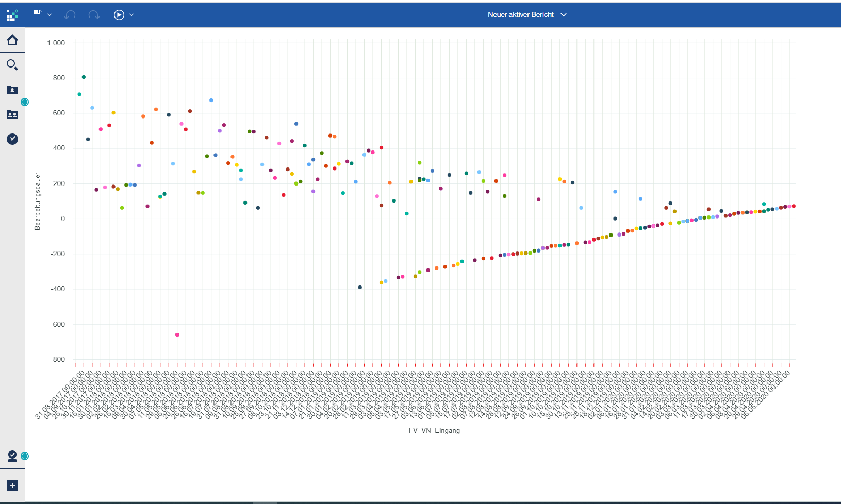The width and height of the screenshot is (841, 504).
Task: Select the first x-axis label '31.08.2017 00:00:00'
Action: tap(59, 395)
